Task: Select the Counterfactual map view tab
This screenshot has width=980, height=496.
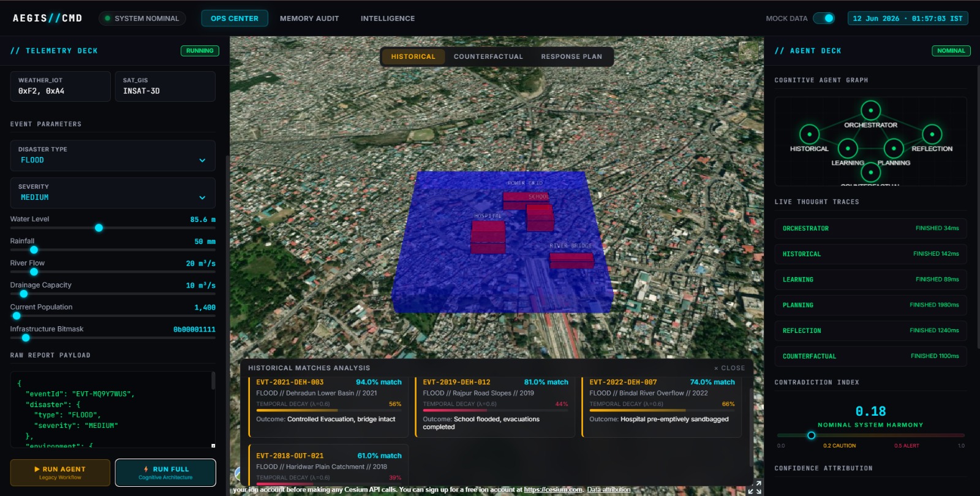Action: pos(488,56)
